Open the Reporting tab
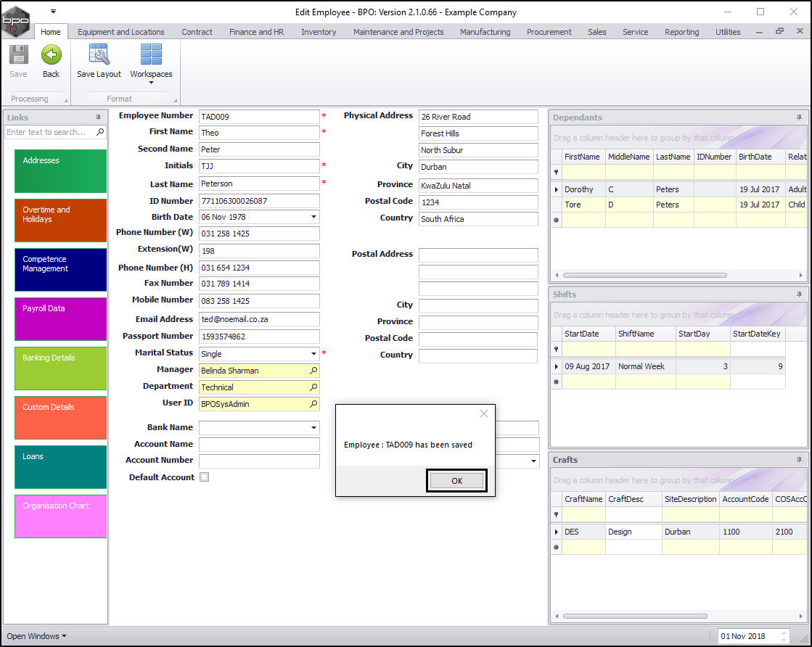 (x=681, y=32)
